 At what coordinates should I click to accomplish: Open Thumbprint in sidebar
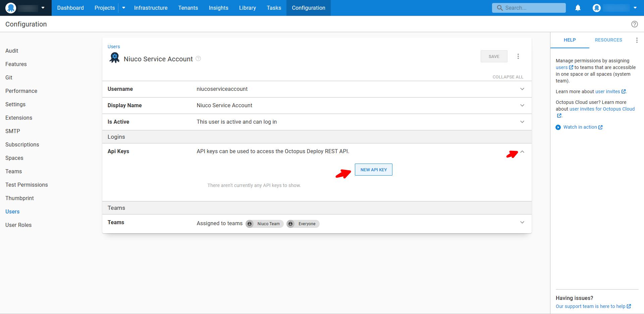[19, 198]
